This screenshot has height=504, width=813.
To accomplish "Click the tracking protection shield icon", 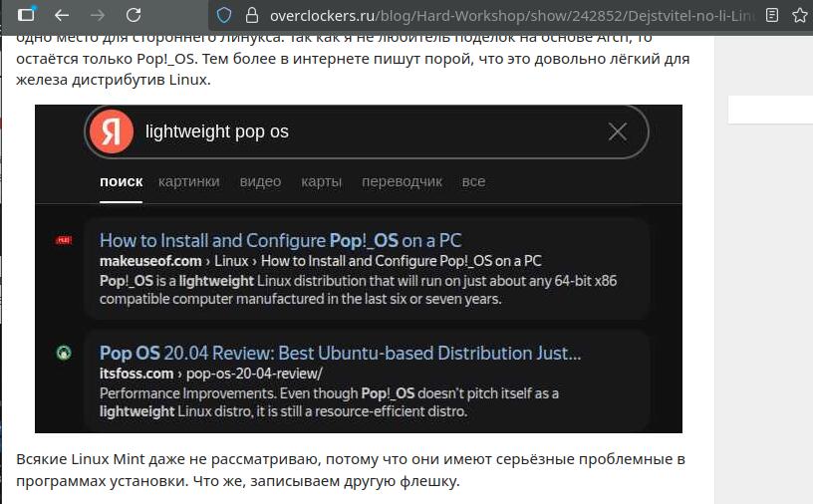I will click(224, 15).
